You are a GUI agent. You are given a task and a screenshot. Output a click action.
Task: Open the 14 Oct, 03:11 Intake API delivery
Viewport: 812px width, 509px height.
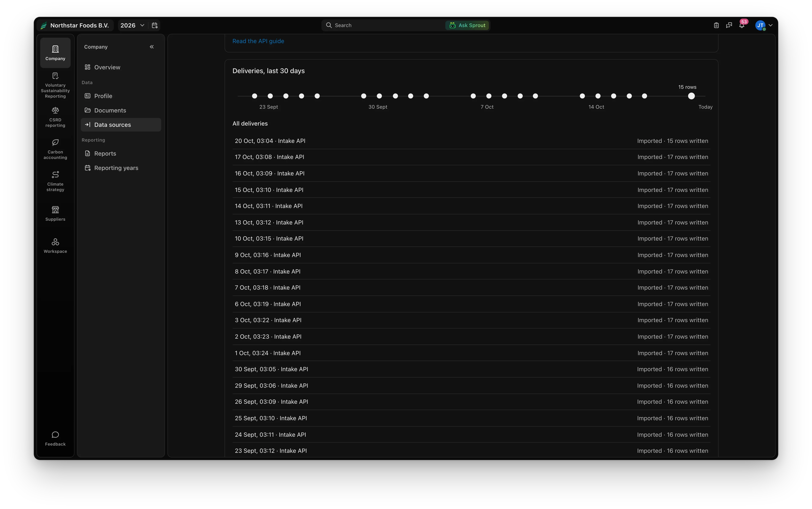472,206
